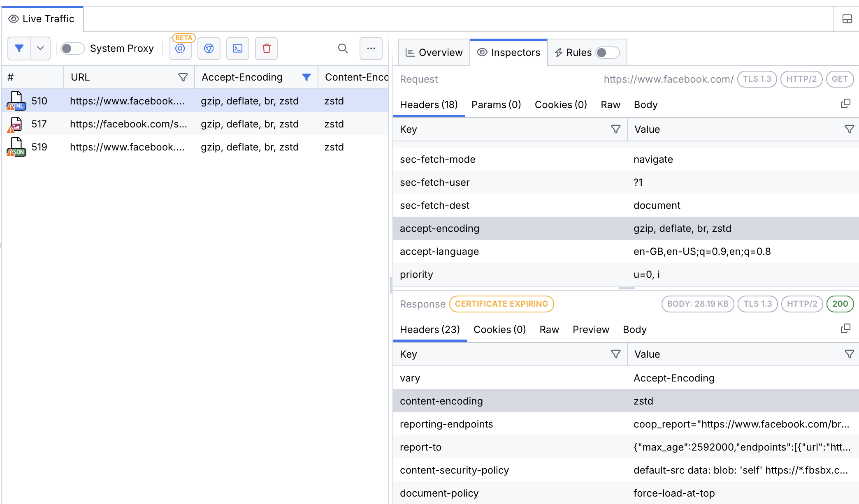Screen dimensions: 859x504
Task: Select the sec-fetch-dest header row
Action: point(626,205)
